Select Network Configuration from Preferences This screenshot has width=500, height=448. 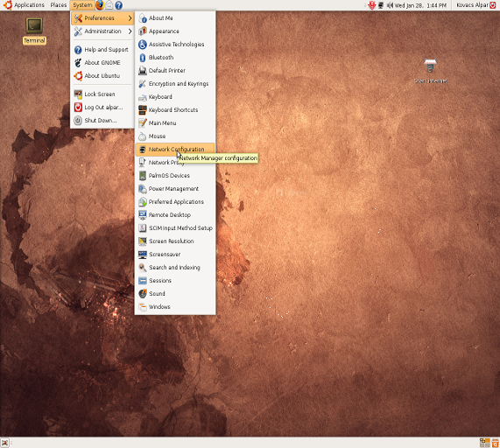click(175, 149)
